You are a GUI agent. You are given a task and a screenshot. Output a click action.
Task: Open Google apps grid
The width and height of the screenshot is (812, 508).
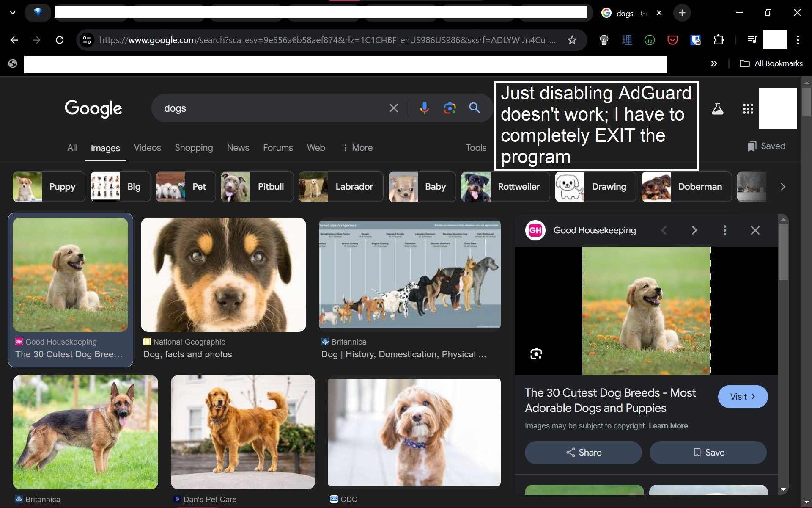pos(748,109)
